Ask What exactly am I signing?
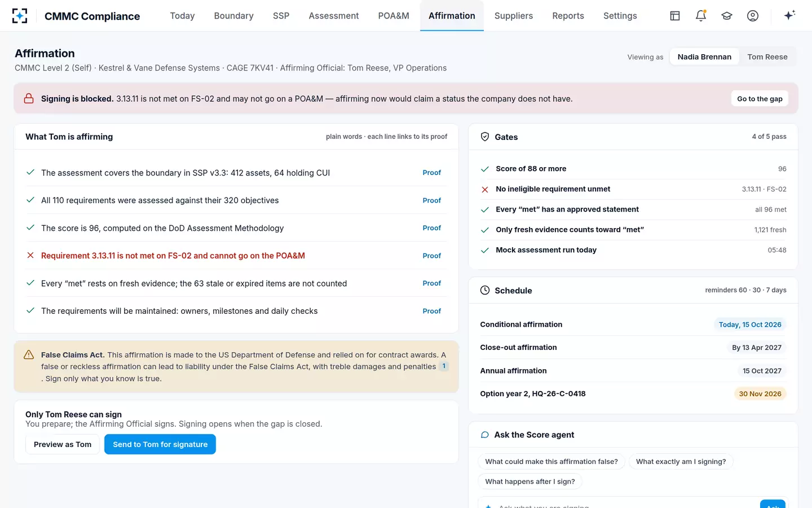Viewport: 812px width, 508px height. point(681,462)
